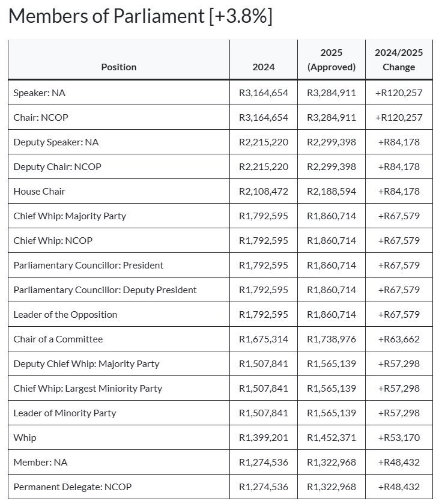Click the Chief Whip: Majority Party label

click(x=70, y=216)
